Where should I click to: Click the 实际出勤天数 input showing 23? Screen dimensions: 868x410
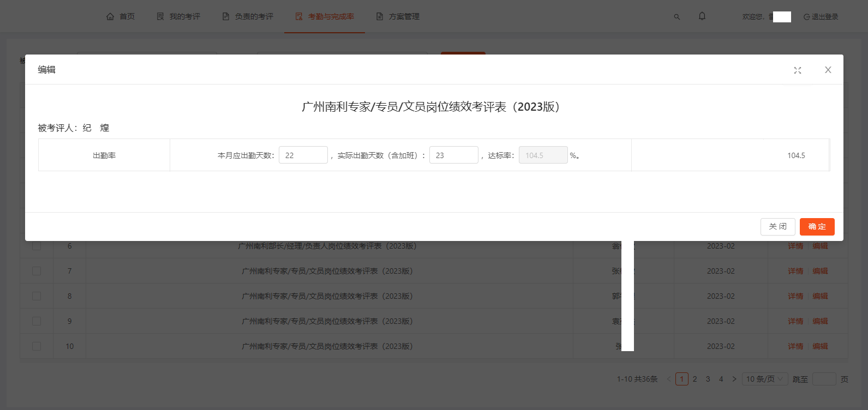coord(453,155)
